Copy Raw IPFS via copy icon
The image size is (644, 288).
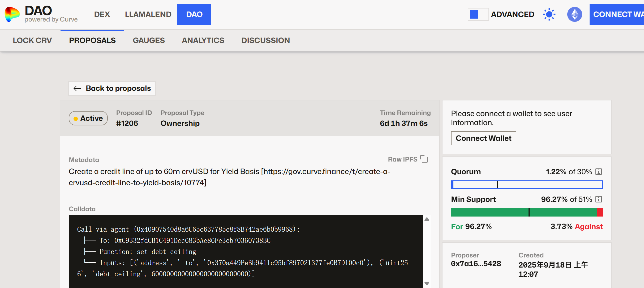point(424,159)
